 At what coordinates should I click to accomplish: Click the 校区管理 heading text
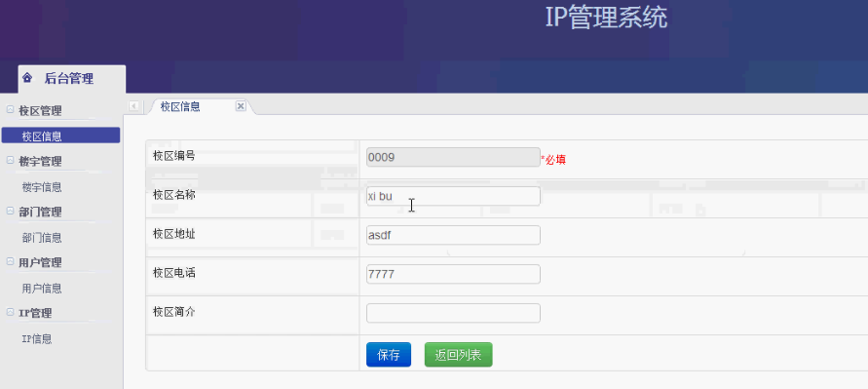coord(40,111)
